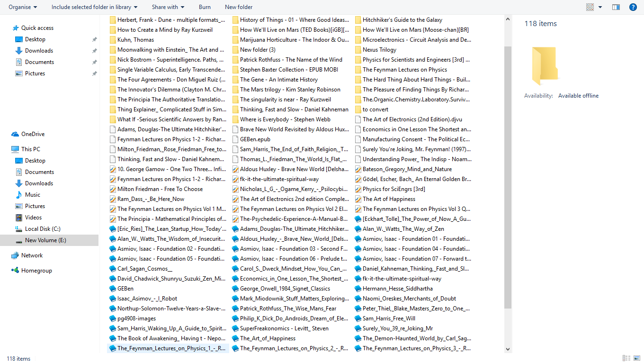The height and width of the screenshot is (364, 644).
Task: Click the New folder toolbar button
Action: tap(239, 7)
